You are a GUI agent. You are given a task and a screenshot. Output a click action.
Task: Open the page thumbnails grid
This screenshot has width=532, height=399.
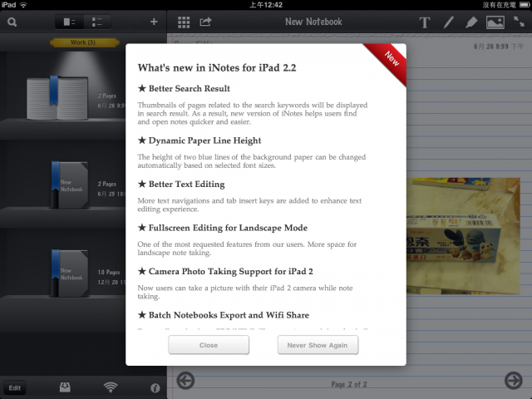(x=184, y=22)
